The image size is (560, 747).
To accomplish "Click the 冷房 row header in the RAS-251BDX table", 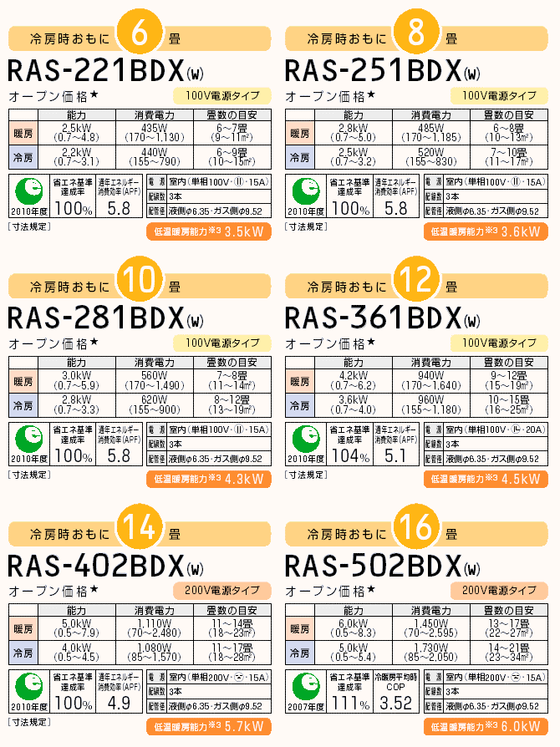I will click(x=300, y=157).
